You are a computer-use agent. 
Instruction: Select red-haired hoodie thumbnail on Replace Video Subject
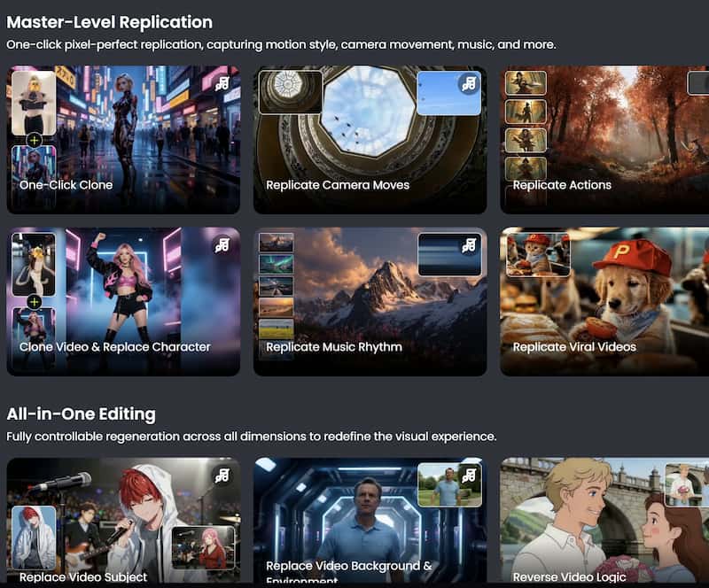pos(34,537)
